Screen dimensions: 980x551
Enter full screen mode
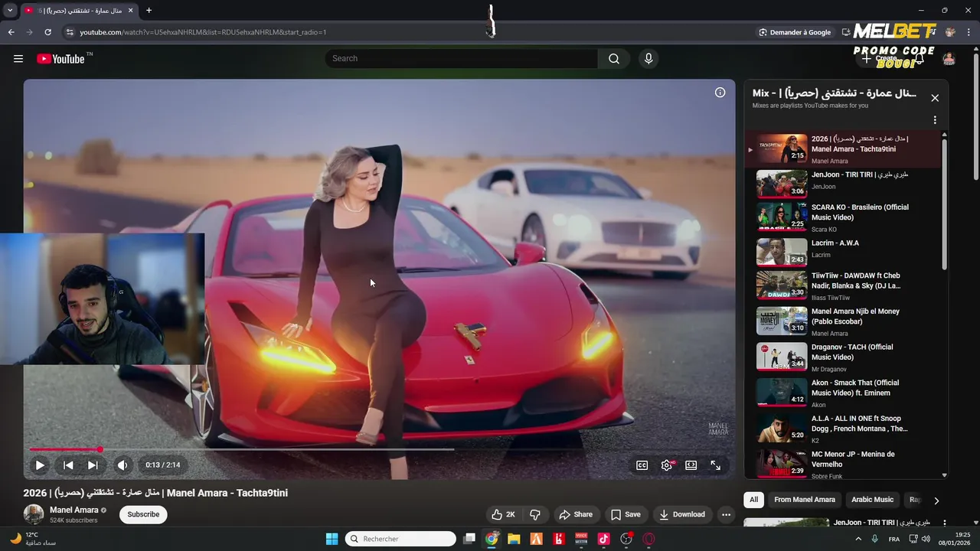coord(716,465)
